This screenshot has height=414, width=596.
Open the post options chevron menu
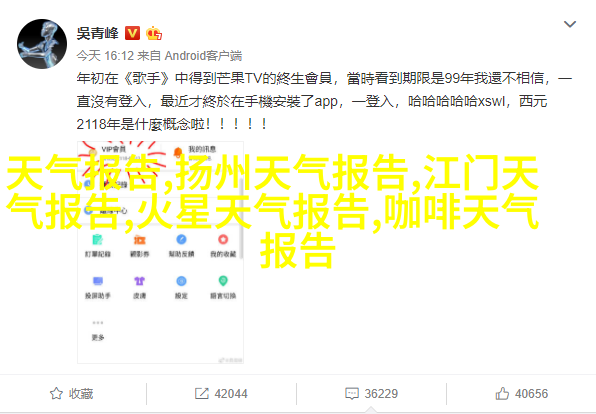569,24
